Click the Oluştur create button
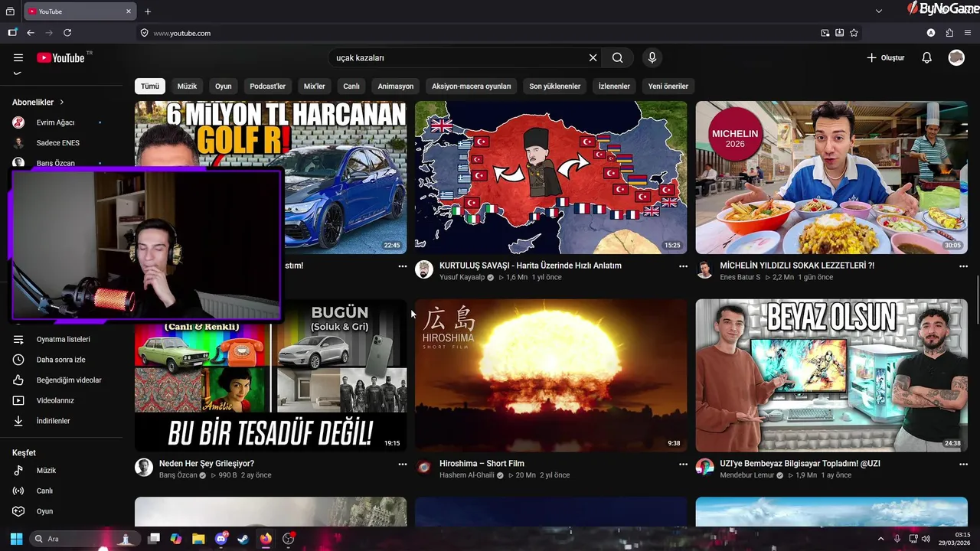 (885, 57)
